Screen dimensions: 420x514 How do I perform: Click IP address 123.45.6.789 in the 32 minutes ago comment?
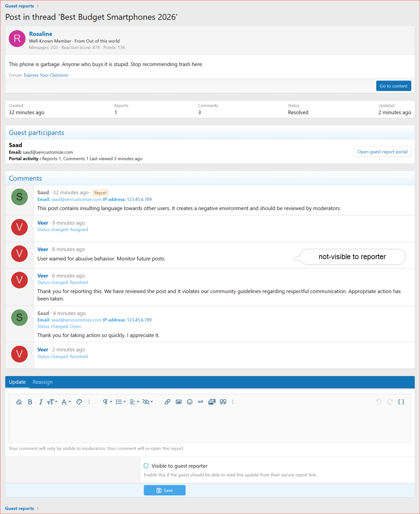(x=139, y=199)
